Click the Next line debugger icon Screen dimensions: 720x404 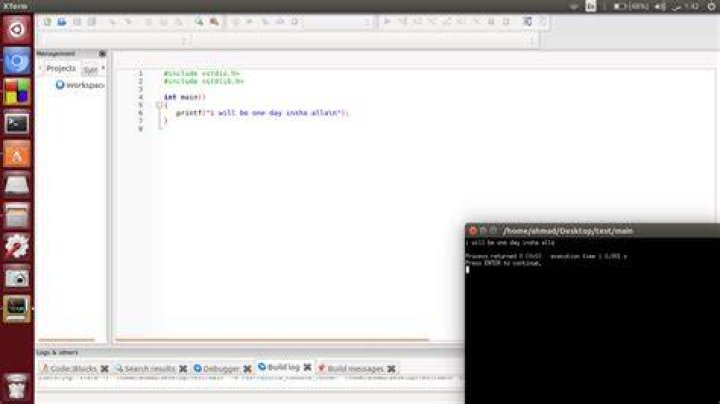pyautogui.click(x=417, y=22)
